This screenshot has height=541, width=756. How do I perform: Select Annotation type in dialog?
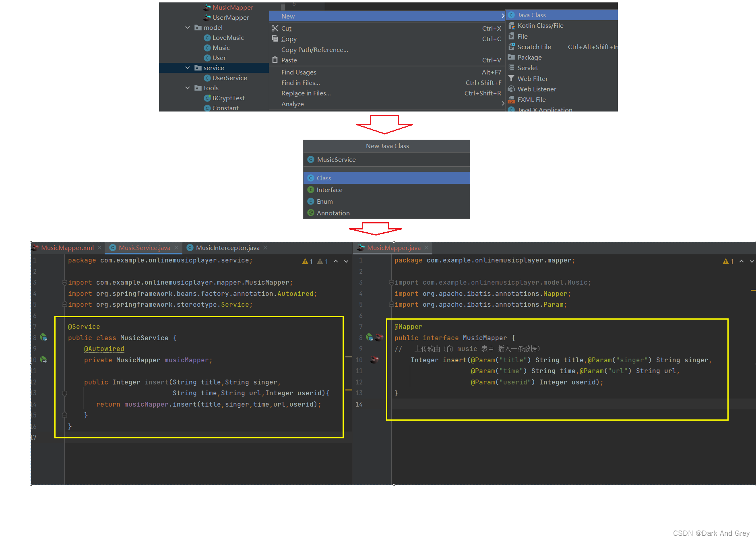tap(386, 213)
